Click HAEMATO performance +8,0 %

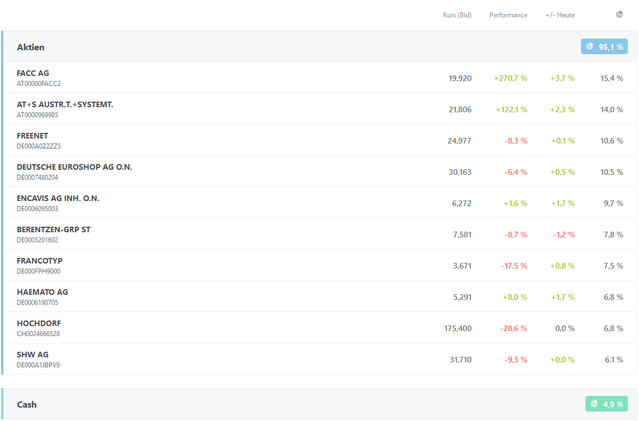(x=515, y=297)
